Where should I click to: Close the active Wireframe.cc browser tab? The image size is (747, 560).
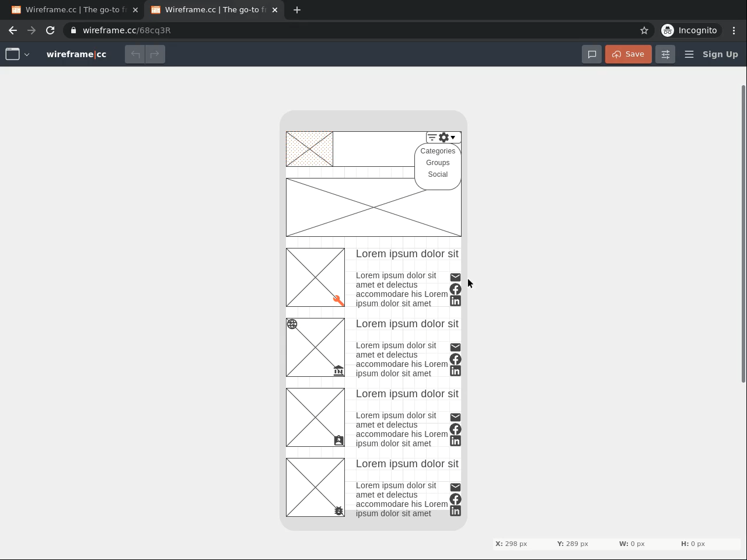coord(275,10)
